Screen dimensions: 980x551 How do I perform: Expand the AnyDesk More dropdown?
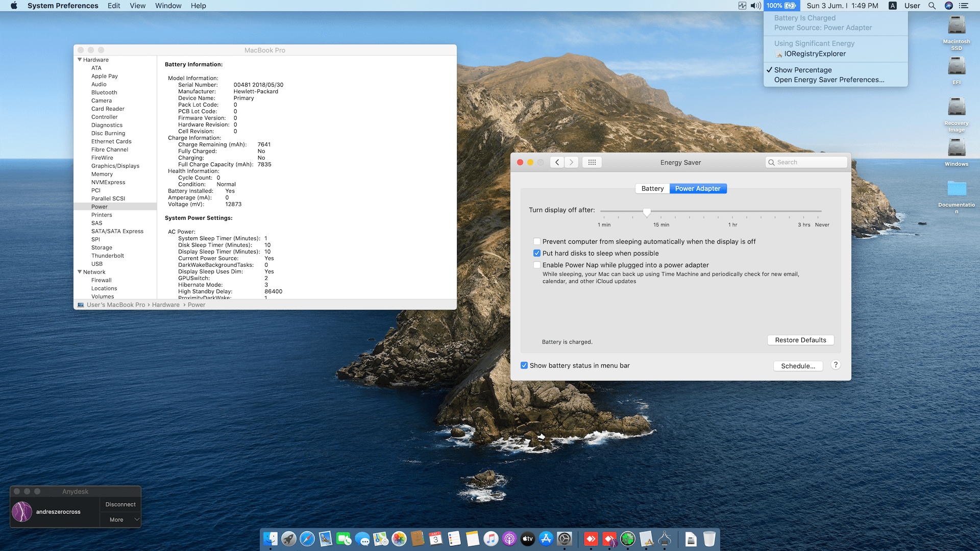click(120, 519)
